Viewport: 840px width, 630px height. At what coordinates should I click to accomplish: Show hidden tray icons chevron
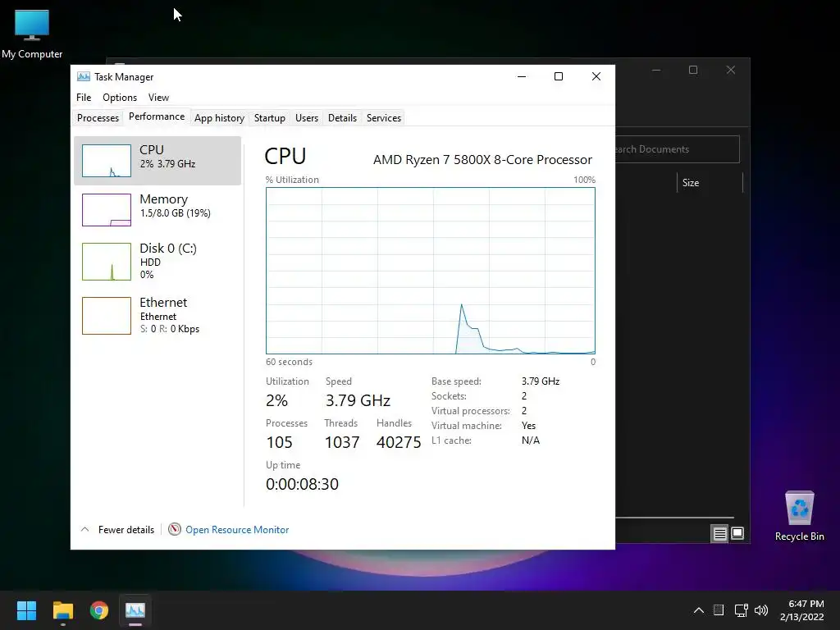pyautogui.click(x=699, y=610)
